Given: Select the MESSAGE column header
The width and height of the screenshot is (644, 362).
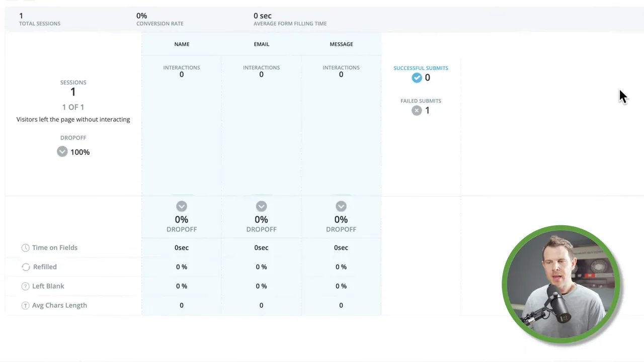Looking at the screenshot, I should tap(341, 44).
